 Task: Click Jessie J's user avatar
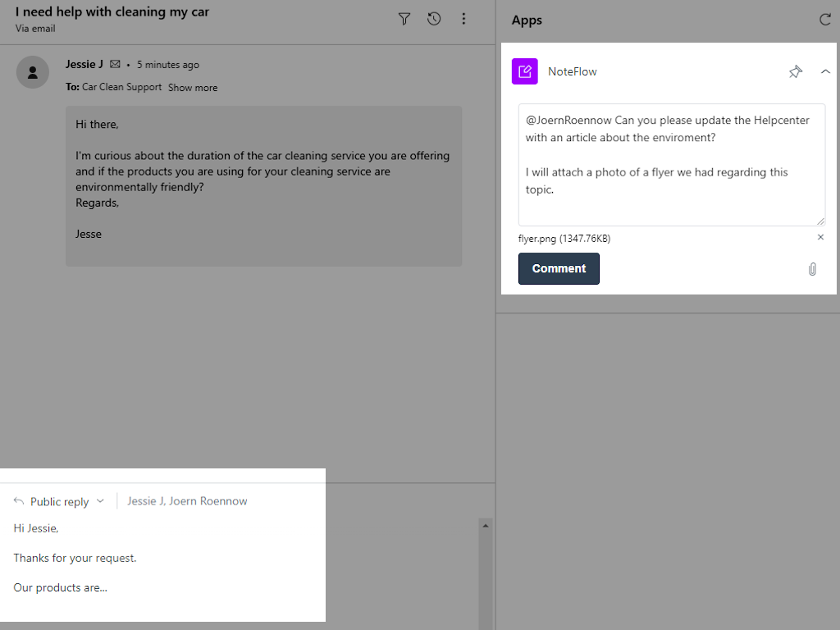(x=33, y=72)
